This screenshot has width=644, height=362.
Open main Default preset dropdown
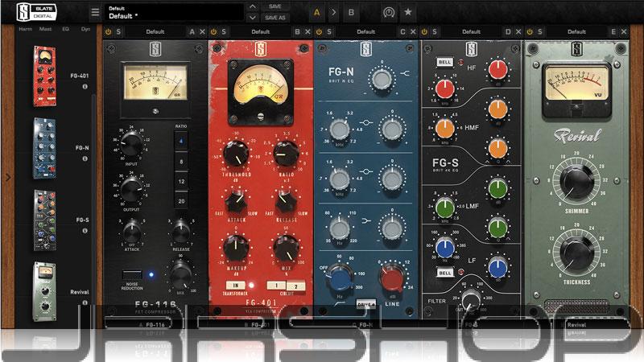pyautogui.click(x=174, y=13)
